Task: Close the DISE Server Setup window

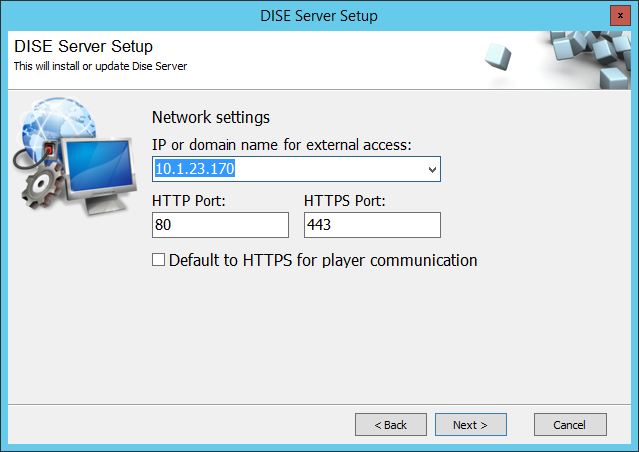Action: 620,16
